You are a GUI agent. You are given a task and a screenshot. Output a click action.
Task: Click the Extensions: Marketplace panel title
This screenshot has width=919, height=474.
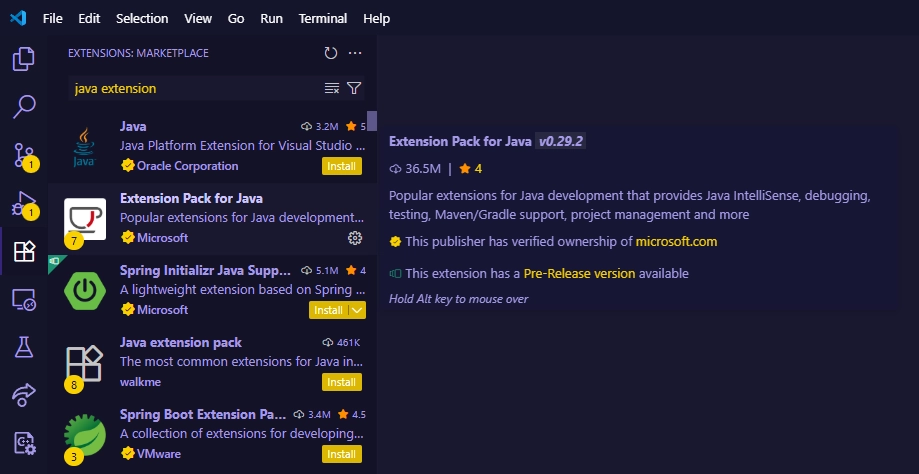tap(138, 53)
